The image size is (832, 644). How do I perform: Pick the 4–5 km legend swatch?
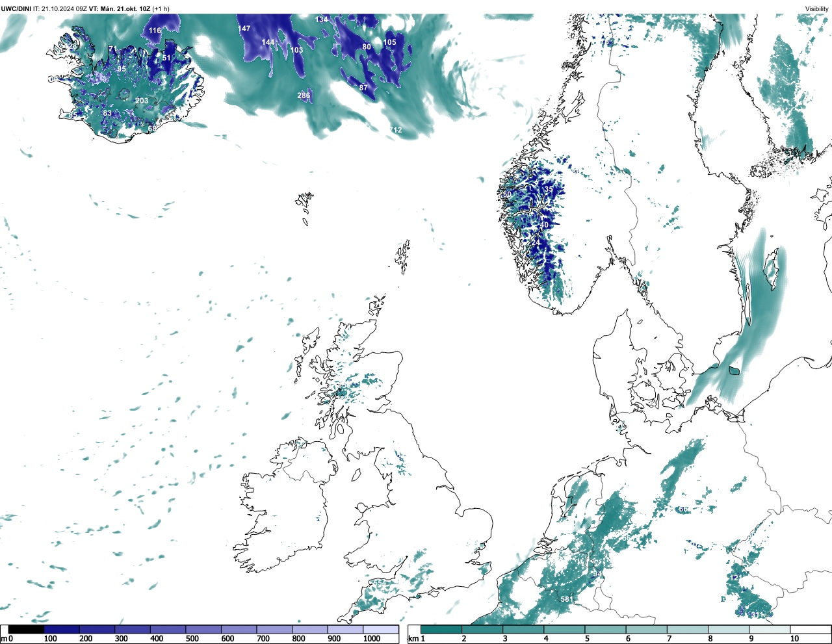click(564, 629)
